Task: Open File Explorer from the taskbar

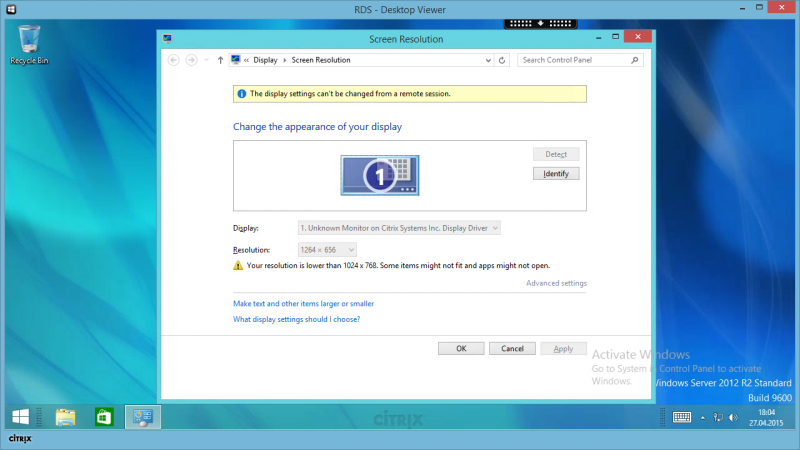Action: point(65,417)
